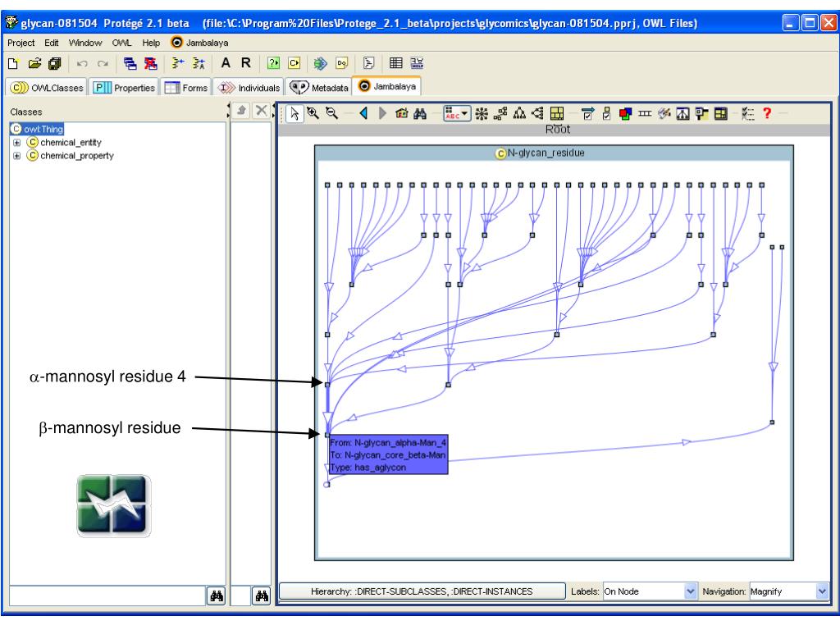Expand the chemical_entity class node
The height and width of the screenshot is (630, 840).
(16, 143)
